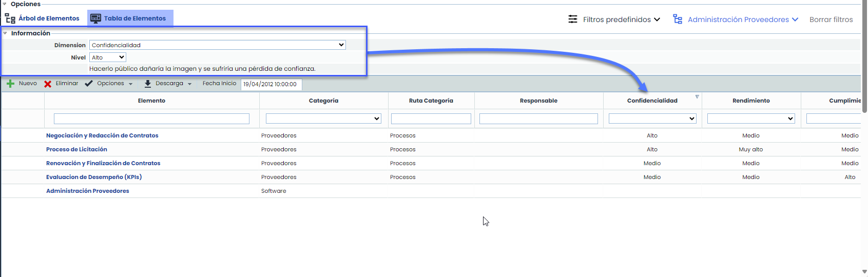
Task: Collapse the Información section triangle
Action: tap(5, 33)
